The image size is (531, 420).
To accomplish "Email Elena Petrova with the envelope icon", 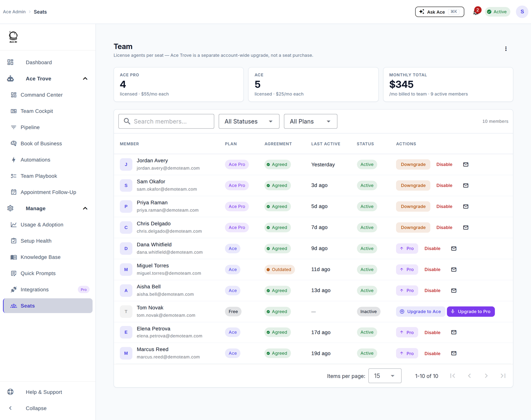I will pos(454,332).
